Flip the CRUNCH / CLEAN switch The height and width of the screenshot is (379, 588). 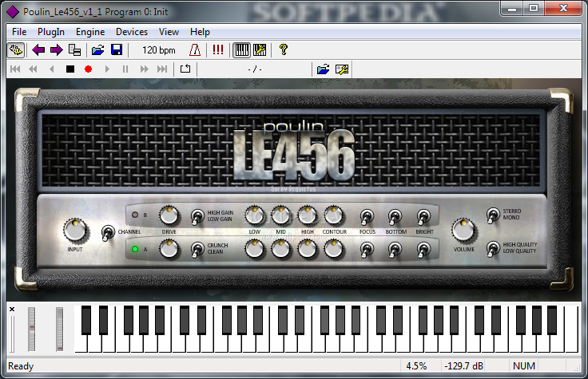click(197, 250)
